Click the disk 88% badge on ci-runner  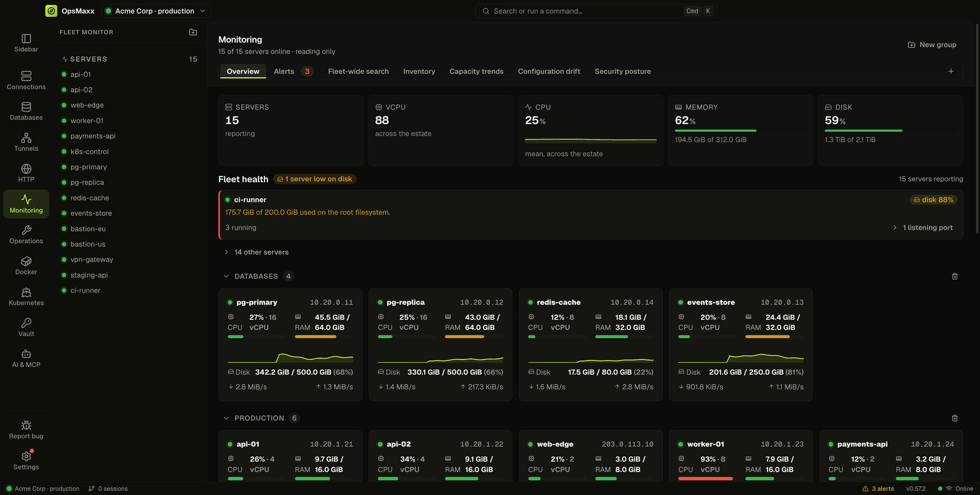click(934, 200)
